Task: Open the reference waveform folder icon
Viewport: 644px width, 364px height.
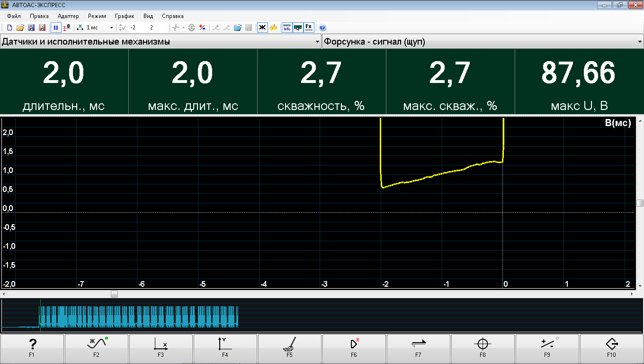Action: tap(238, 27)
